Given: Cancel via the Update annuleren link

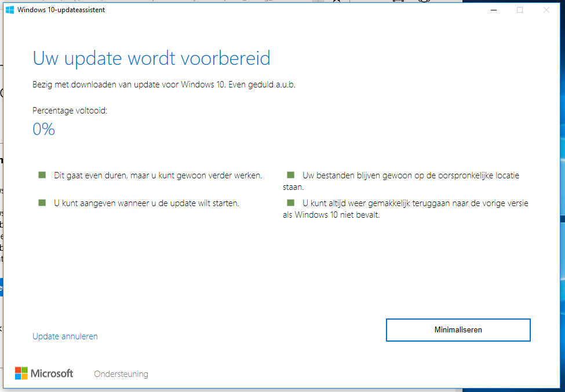Looking at the screenshot, I should pyautogui.click(x=65, y=336).
